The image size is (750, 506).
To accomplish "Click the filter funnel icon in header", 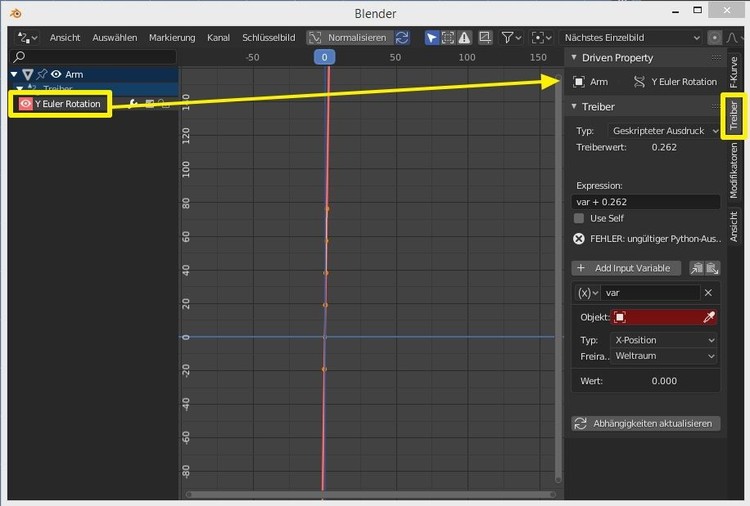I will click(x=509, y=37).
